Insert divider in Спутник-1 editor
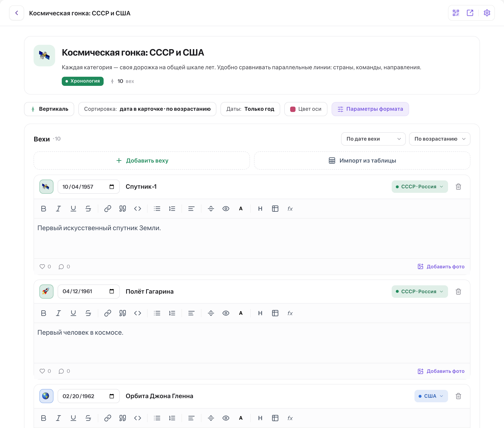This screenshot has height=428, width=504. [x=211, y=209]
